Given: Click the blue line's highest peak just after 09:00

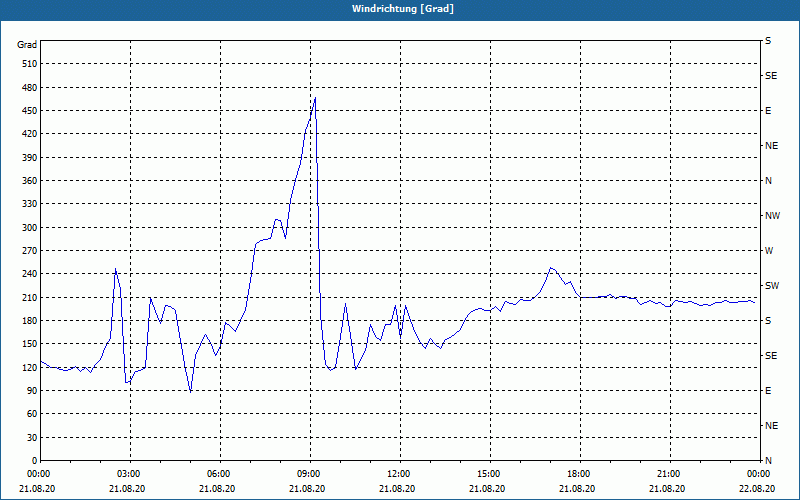Looking at the screenshot, I should [x=315, y=97].
